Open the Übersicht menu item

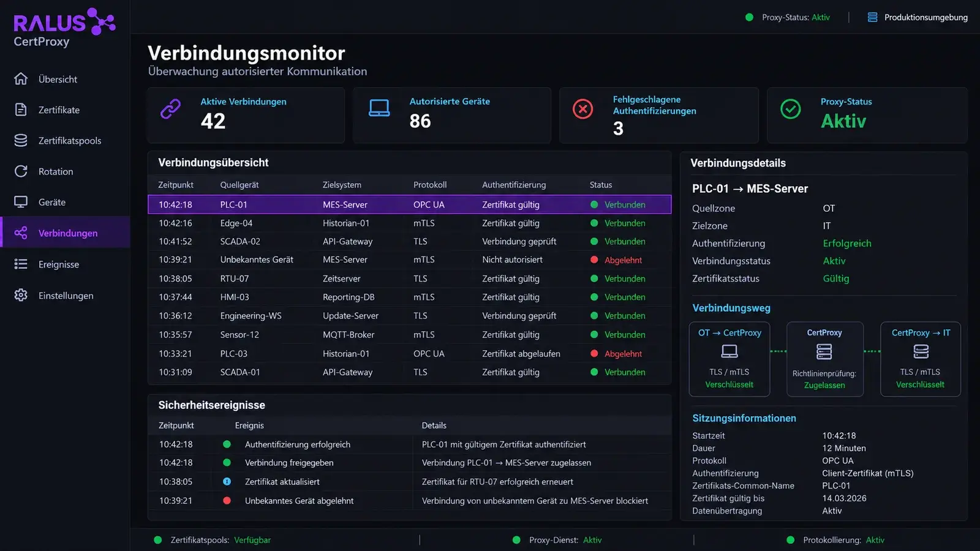point(65,79)
